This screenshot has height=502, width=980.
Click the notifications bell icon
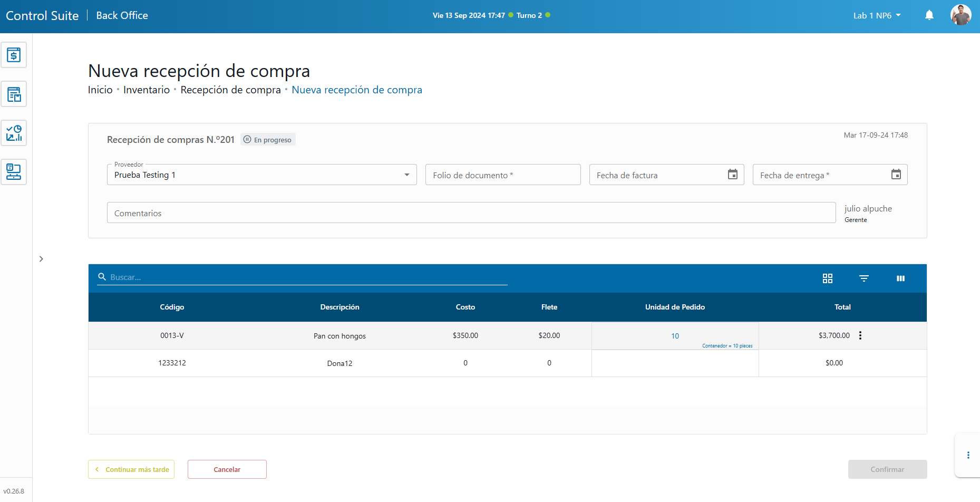929,15
